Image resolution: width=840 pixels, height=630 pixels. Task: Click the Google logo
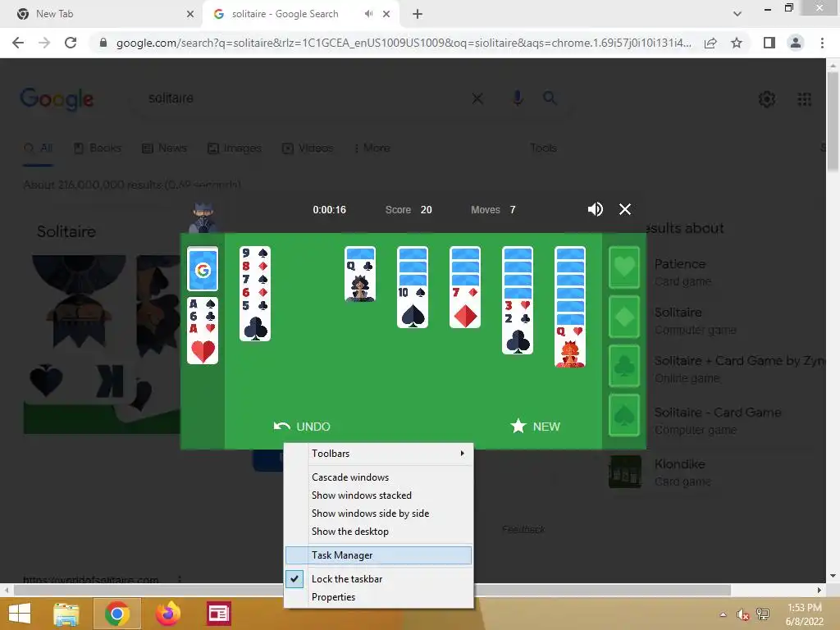point(57,99)
